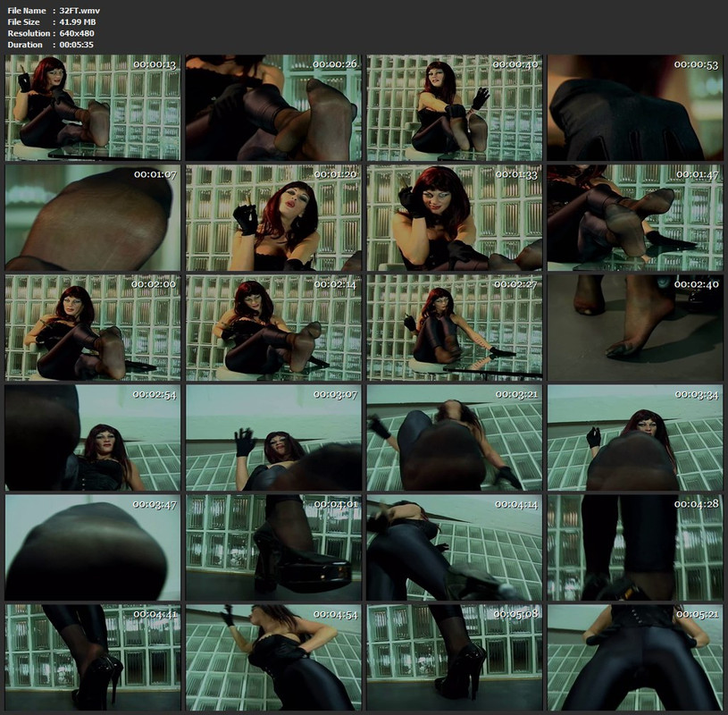Click the File Name label
Viewport: 728px width, 715px height.
coord(27,10)
